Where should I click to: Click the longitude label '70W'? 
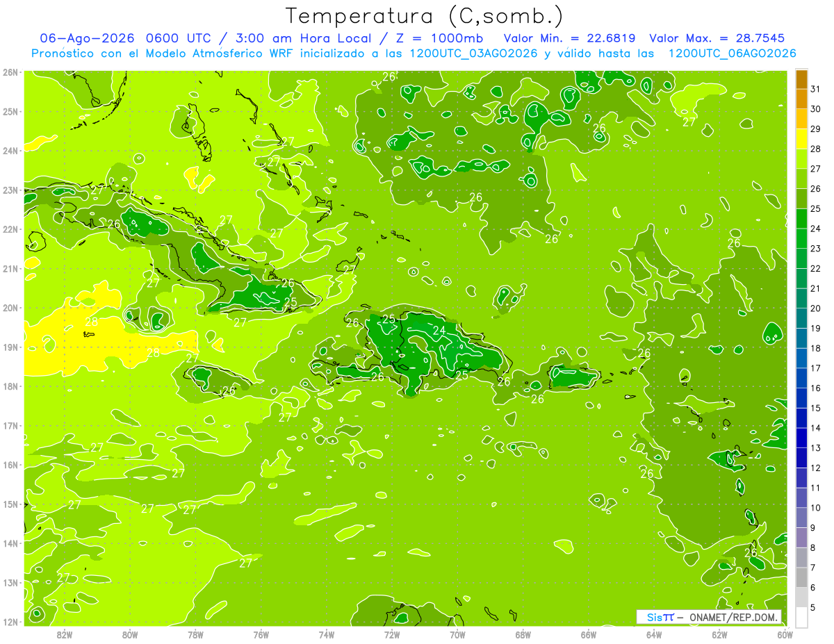pos(457,634)
